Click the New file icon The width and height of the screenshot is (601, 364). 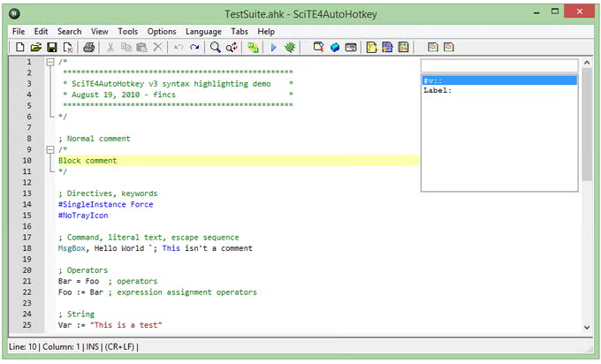(x=19, y=47)
